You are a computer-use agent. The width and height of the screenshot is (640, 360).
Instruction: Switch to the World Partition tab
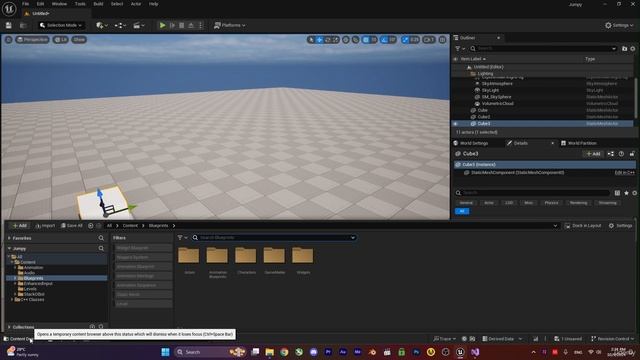pyautogui.click(x=578, y=143)
